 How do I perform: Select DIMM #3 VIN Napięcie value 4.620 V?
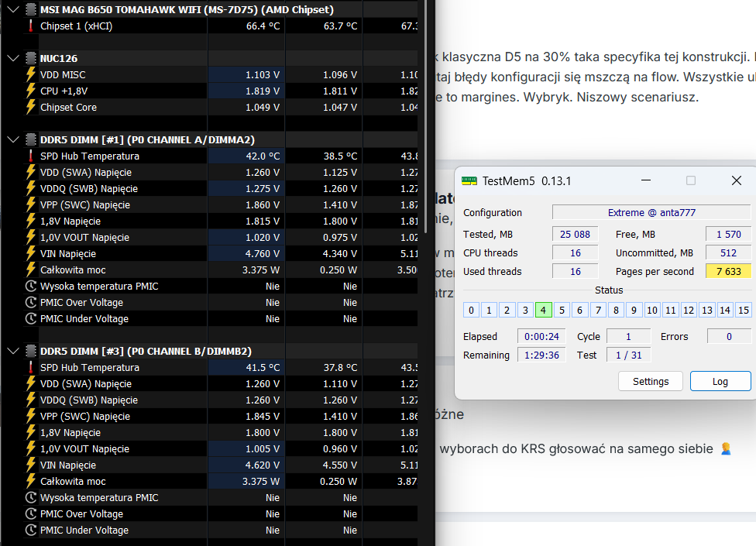pyautogui.click(x=263, y=465)
